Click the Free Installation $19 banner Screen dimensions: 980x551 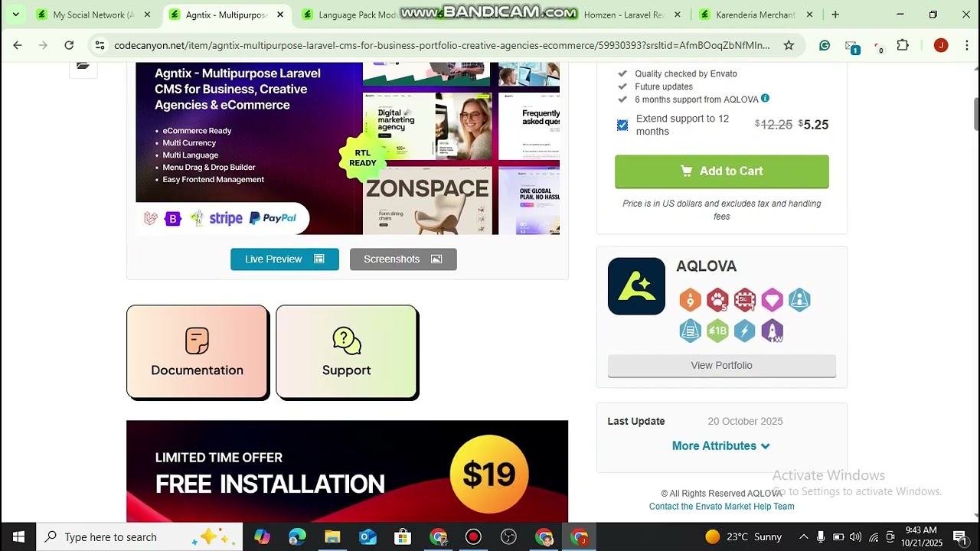coord(348,471)
